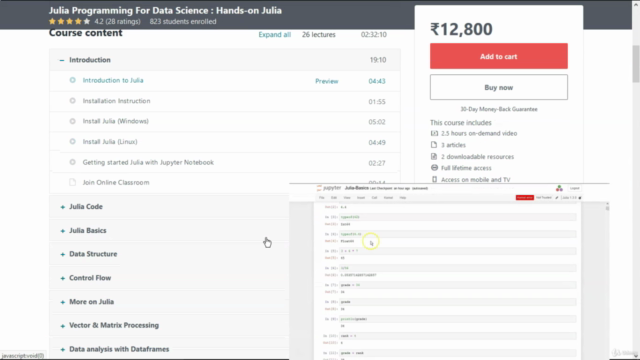Click the mobile and TV access icon

pos(434,179)
